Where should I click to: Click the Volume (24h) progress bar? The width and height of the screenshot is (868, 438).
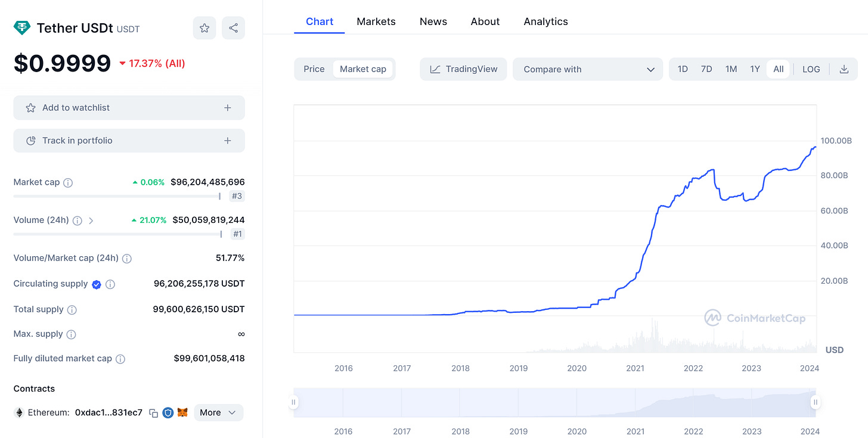pos(117,234)
